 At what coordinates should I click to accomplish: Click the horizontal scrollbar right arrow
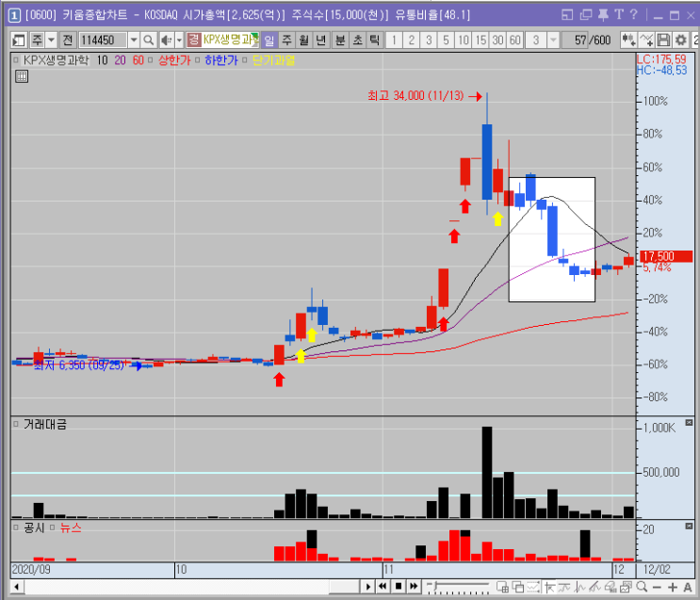[x=368, y=587]
